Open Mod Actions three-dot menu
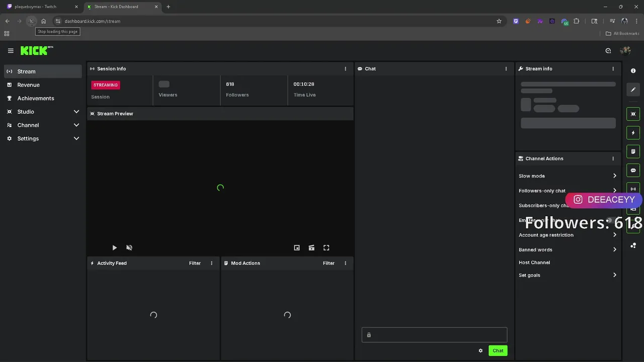Viewport: 644px width, 362px height. [345, 263]
